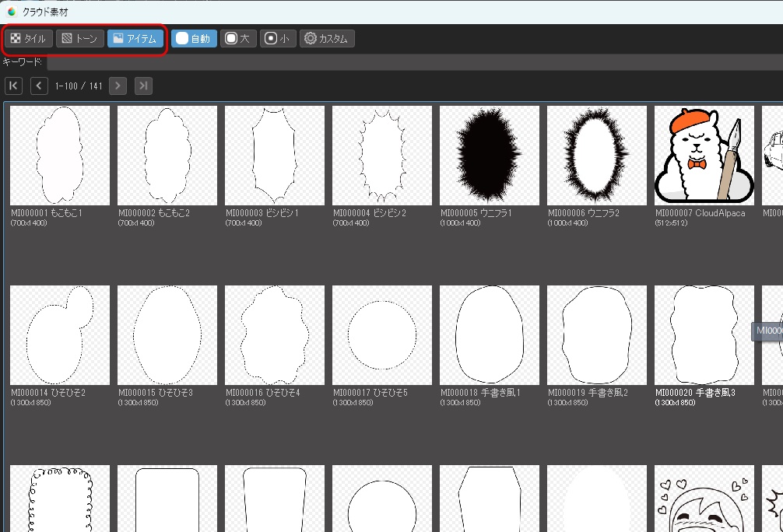The height and width of the screenshot is (532, 783).
Task: Go to the first page of materials
Action: click(x=13, y=86)
